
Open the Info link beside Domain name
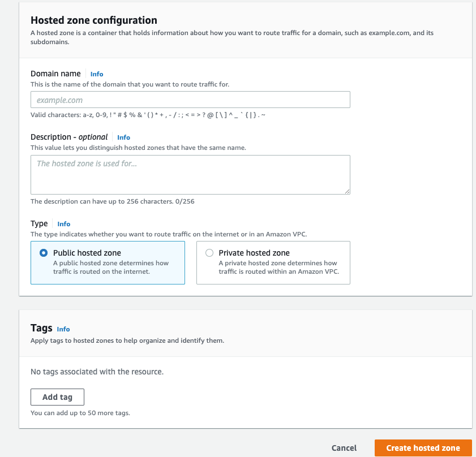tap(97, 74)
